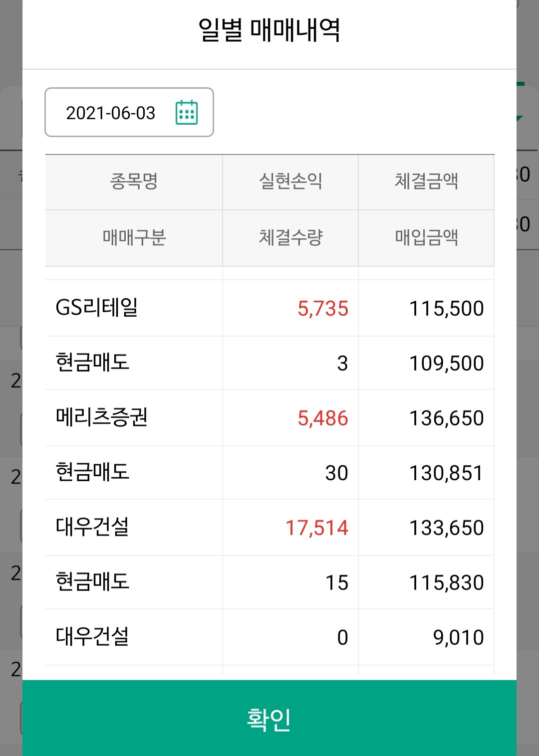This screenshot has height=756, width=539.
Task: Select quantity 30 for 메리츠증권
Action: coord(337,473)
